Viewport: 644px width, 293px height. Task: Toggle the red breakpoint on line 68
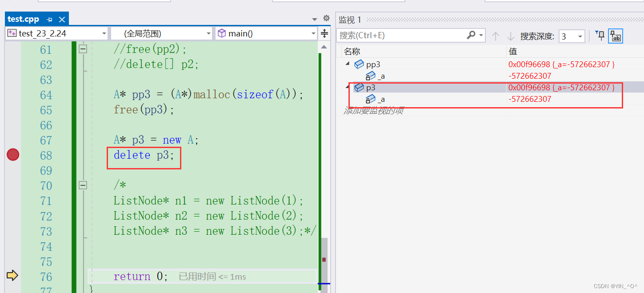[13, 155]
